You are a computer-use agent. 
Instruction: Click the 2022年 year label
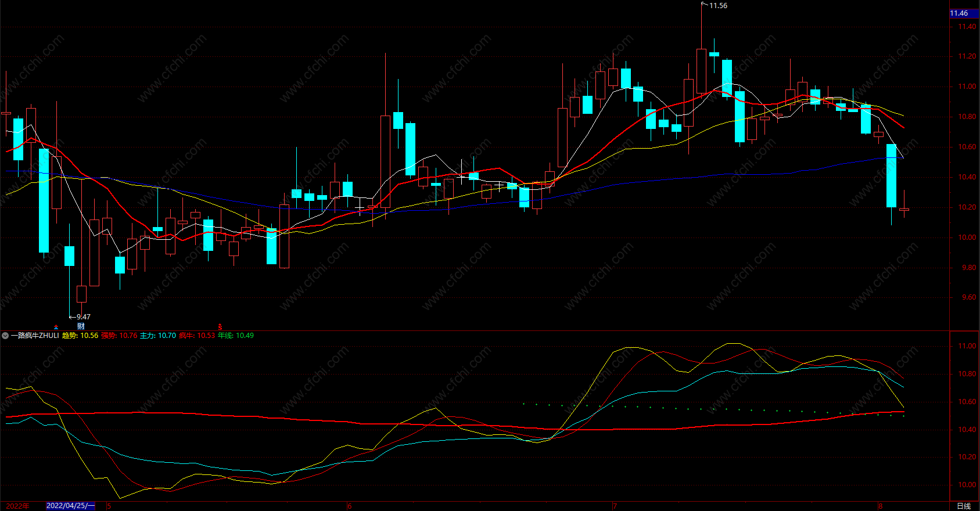[x=17, y=506]
